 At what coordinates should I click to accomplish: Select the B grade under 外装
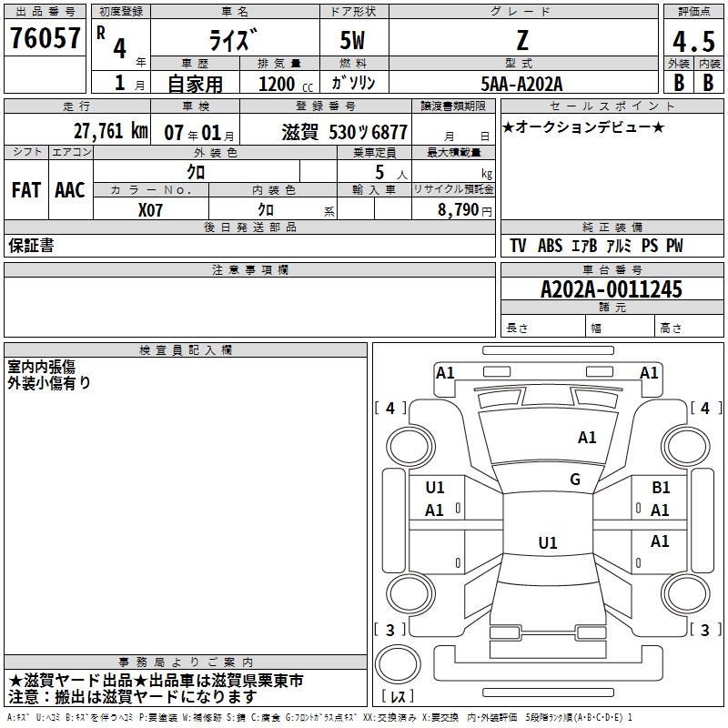coord(679,83)
